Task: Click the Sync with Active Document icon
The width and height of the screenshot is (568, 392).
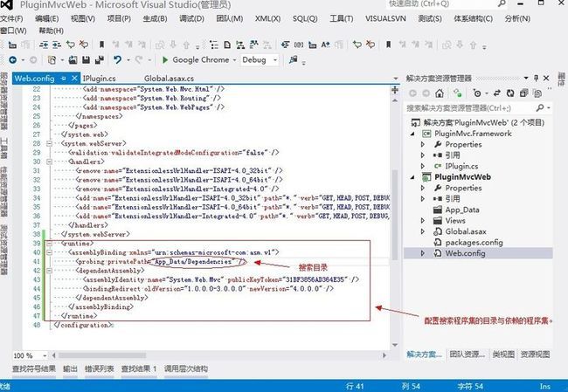Action: point(496,93)
